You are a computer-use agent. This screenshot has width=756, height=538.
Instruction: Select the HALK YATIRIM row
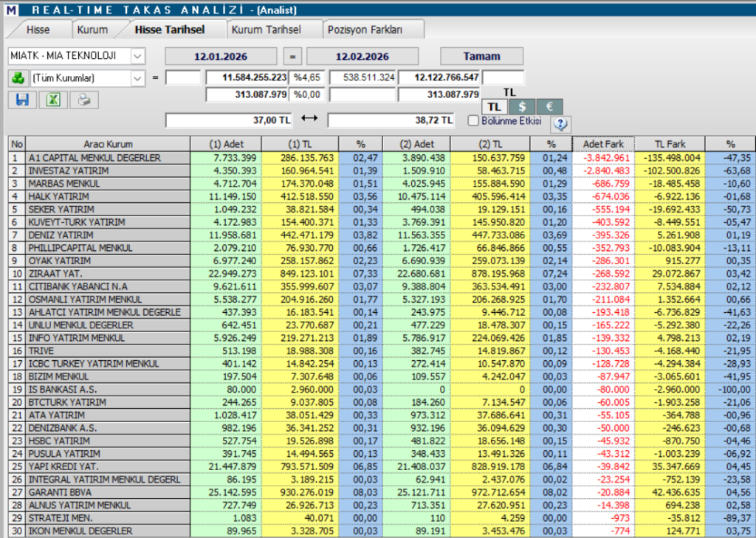click(x=382, y=196)
